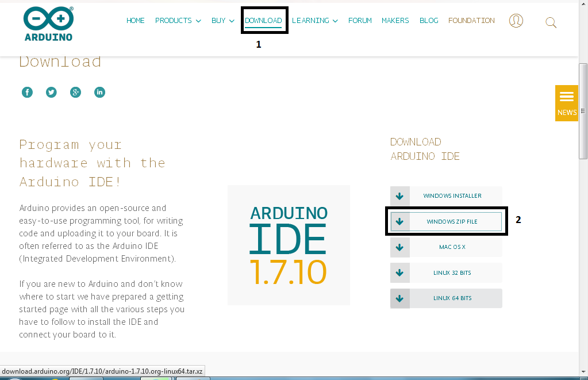588x380 pixels.
Task: Open the FOUNDATION navigation item
Action: [x=471, y=21]
